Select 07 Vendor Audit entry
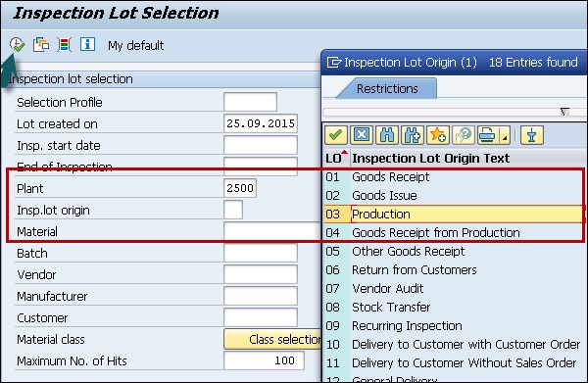The image size is (588, 383). (x=455, y=289)
